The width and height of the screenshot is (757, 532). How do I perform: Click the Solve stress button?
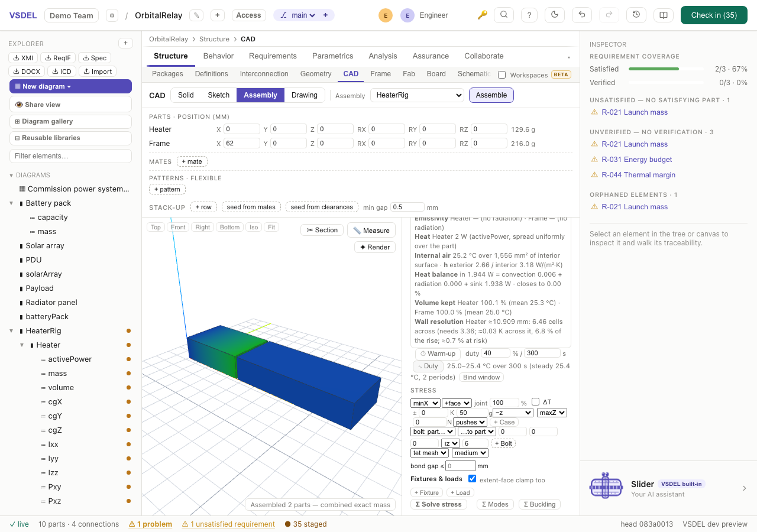point(438,504)
